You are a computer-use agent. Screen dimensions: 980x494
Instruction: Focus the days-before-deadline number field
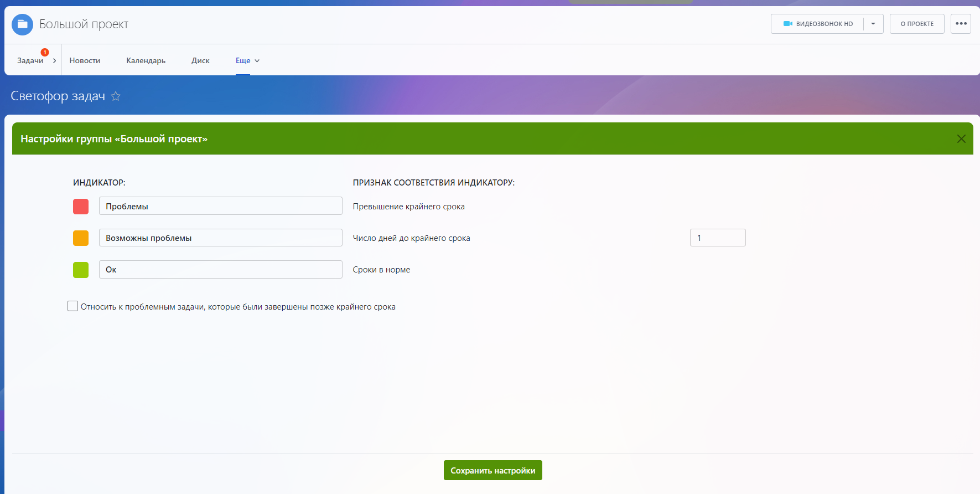(718, 238)
